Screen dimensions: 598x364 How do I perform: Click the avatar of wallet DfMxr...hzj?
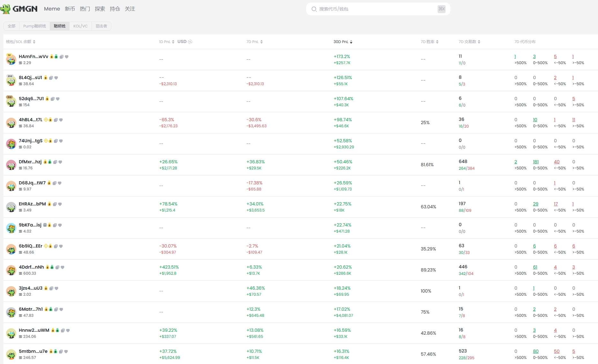11,165
